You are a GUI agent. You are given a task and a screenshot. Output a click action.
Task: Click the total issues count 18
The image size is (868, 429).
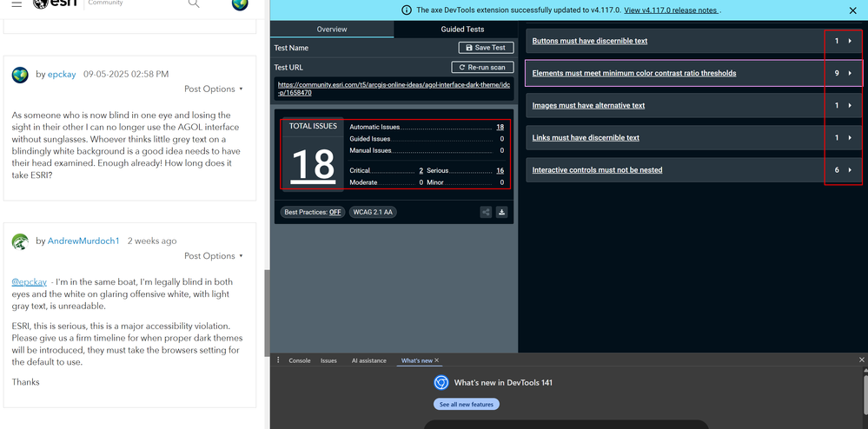coord(313,165)
